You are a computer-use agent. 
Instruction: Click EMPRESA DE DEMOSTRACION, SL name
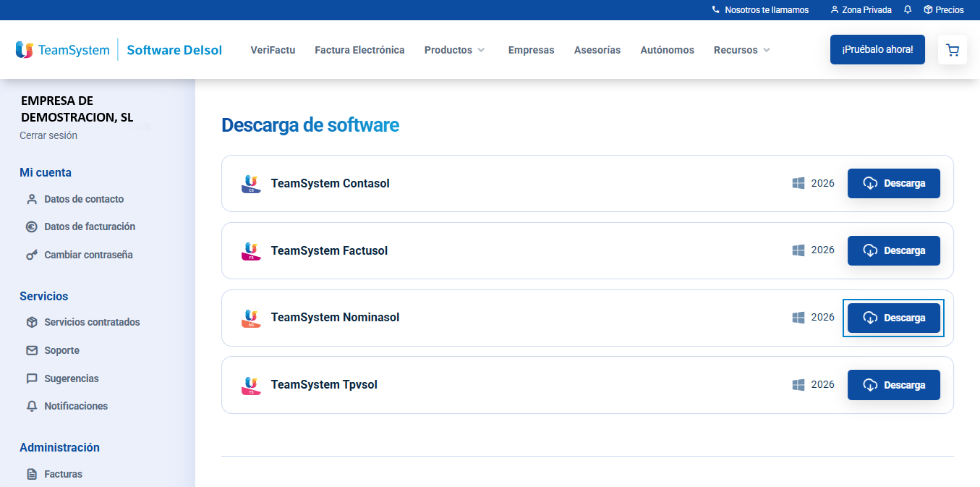tap(77, 109)
